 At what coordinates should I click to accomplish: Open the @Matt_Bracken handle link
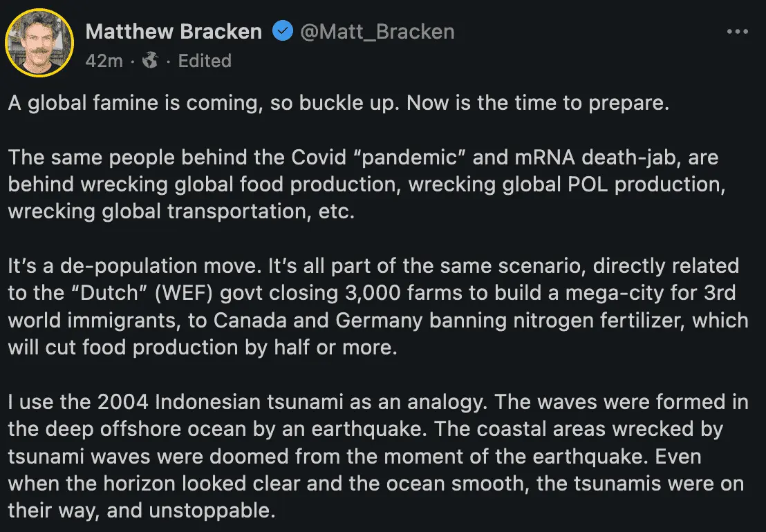pyautogui.click(x=377, y=32)
